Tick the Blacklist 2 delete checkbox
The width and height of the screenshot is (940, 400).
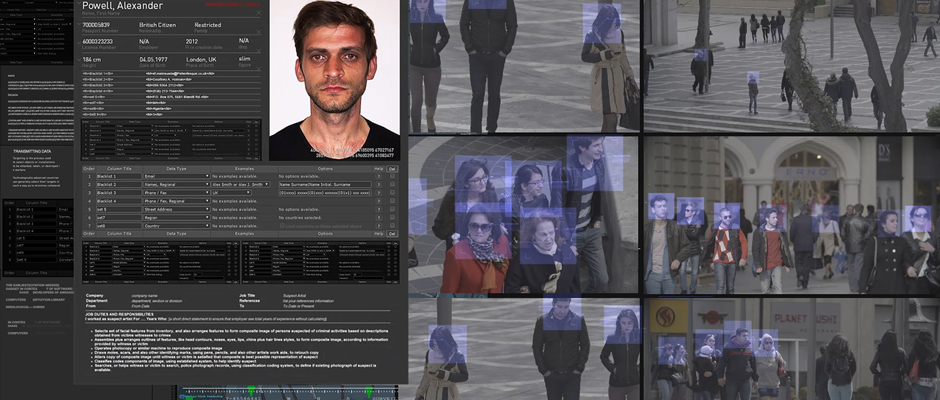click(392, 185)
